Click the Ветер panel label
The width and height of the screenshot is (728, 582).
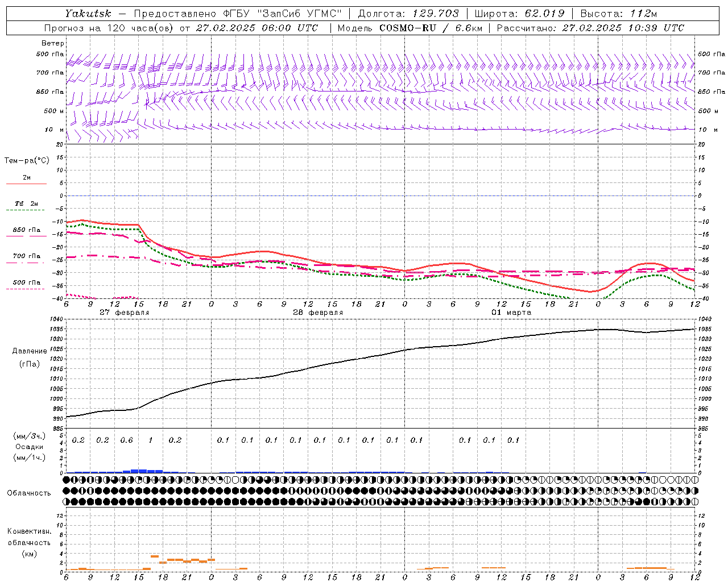click(x=53, y=43)
